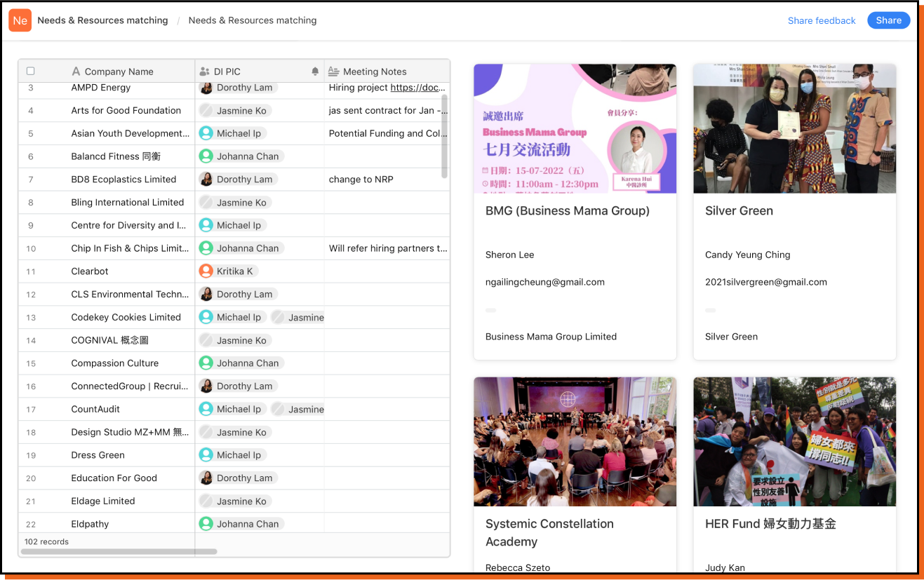Click Michael Ip avatar in Dress Green row

206,455
